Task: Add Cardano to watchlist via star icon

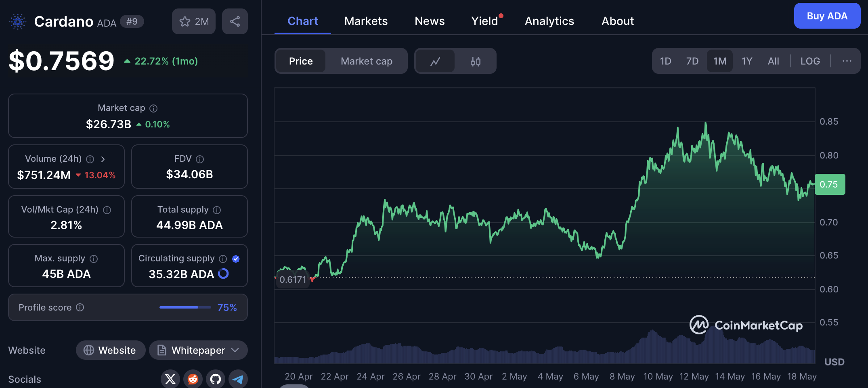Action: [185, 21]
